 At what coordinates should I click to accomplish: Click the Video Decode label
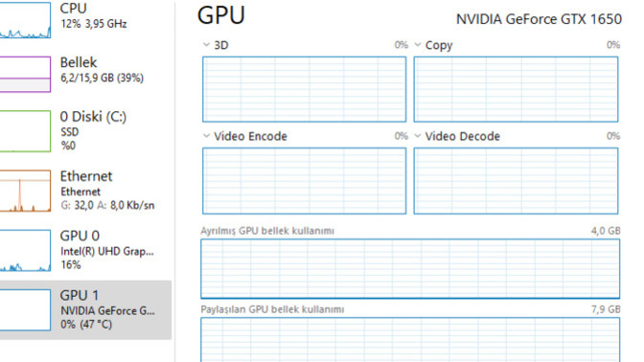coord(463,136)
